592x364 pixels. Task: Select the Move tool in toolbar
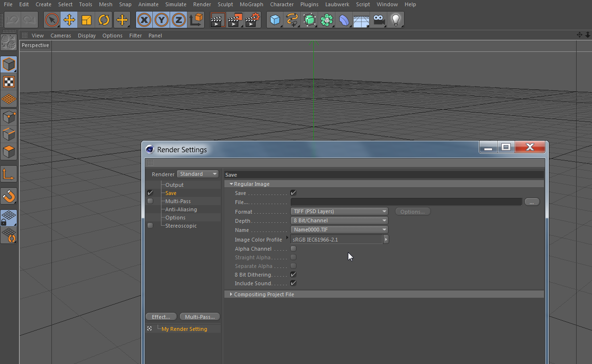69,20
